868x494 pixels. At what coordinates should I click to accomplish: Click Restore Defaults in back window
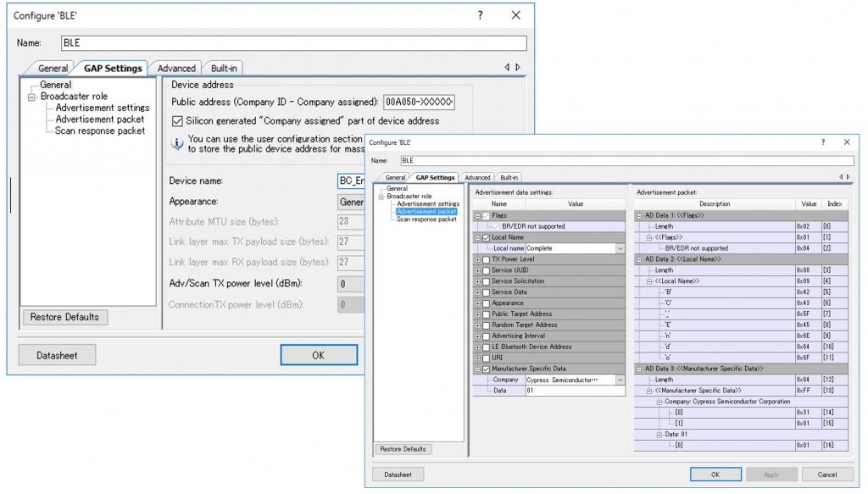[x=64, y=317]
